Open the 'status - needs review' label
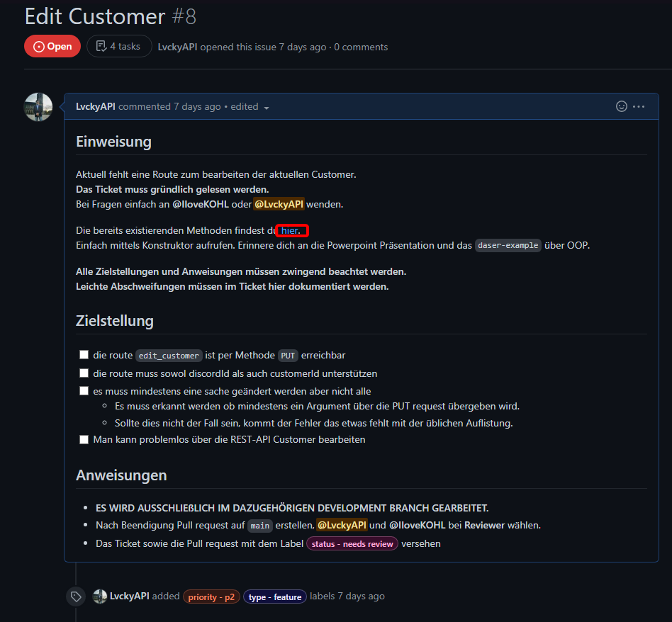Viewport: 672px width, 622px height. tap(352, 543)
